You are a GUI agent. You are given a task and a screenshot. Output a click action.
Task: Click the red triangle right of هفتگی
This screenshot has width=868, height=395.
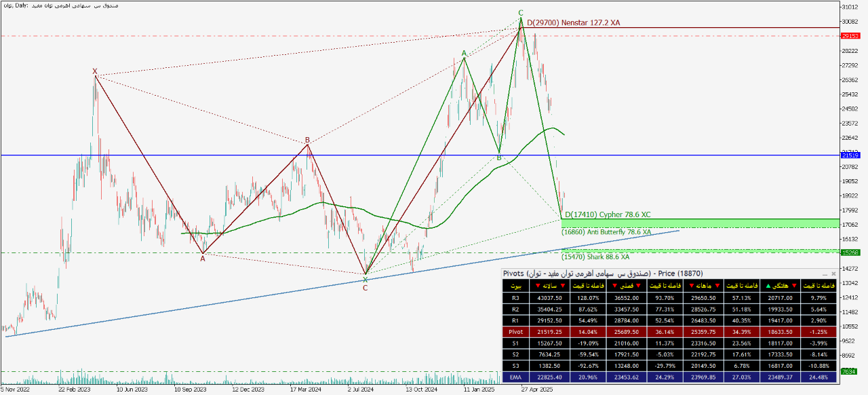[794, 286]
